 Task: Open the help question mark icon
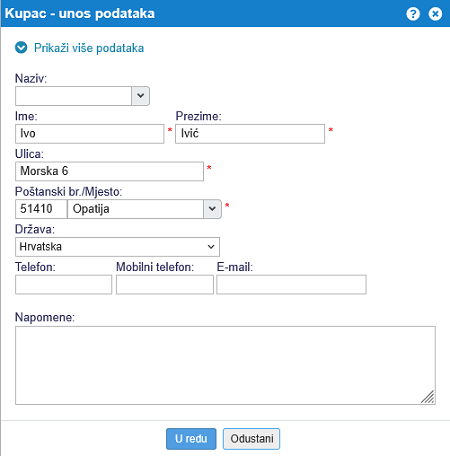point(413,14)
